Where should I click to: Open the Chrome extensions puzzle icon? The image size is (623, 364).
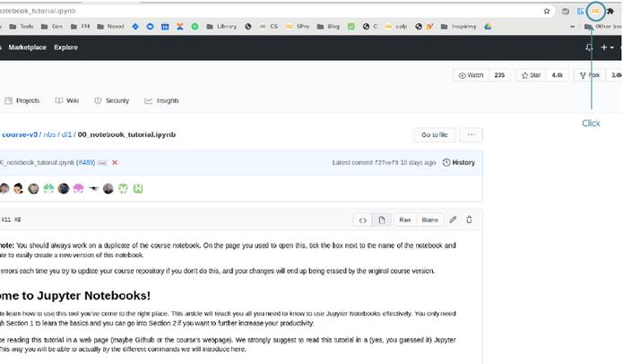[x=610, y=11]
